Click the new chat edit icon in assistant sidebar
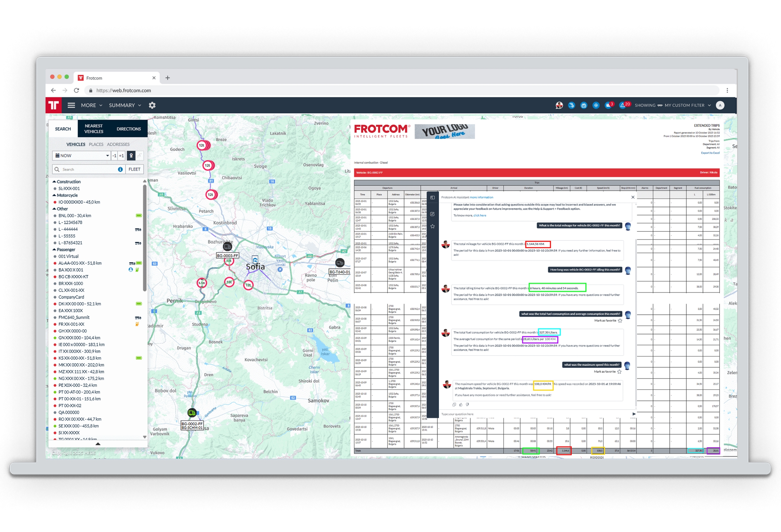 432,214
